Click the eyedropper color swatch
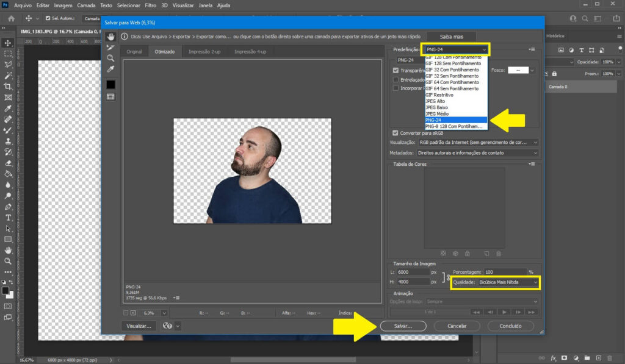 click(109, 84)
